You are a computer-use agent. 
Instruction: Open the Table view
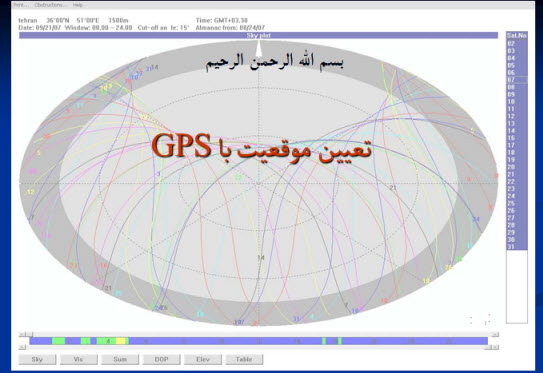pyautogui.click(x=244, y=359)
